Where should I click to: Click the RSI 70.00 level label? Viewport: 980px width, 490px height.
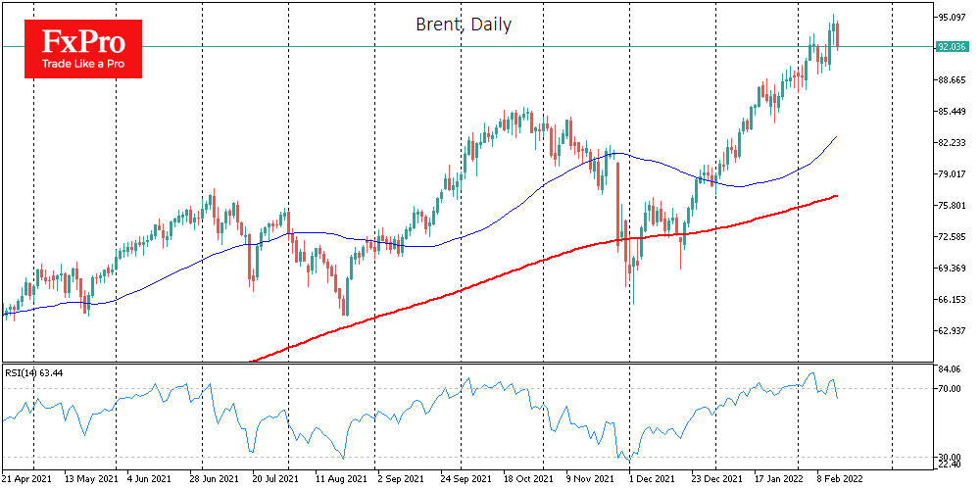947,389
